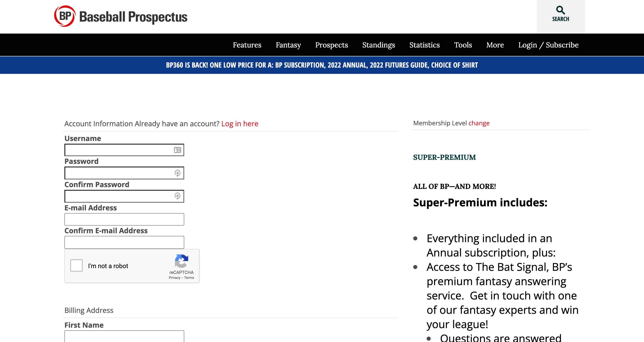
Task: Click the Username input field
Action: click(x=123, y=150)
